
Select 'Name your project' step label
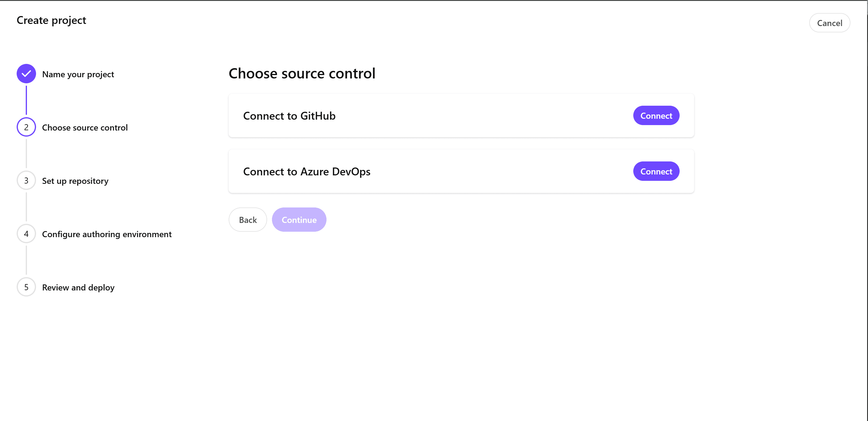(x=78, y=74)
